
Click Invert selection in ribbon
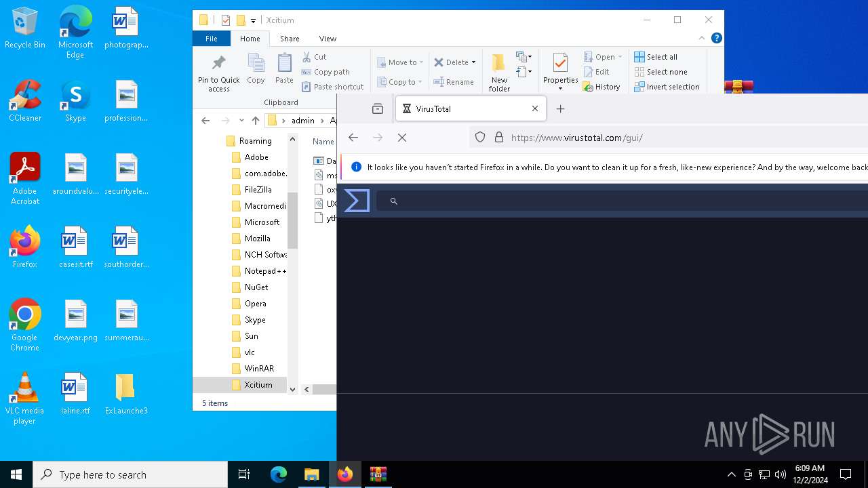667,87
